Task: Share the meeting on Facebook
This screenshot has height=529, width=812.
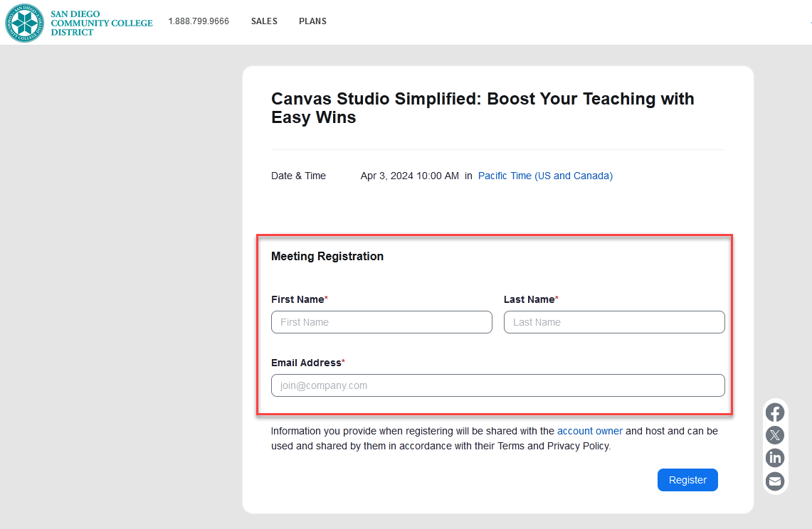Action: pos(774,412)
